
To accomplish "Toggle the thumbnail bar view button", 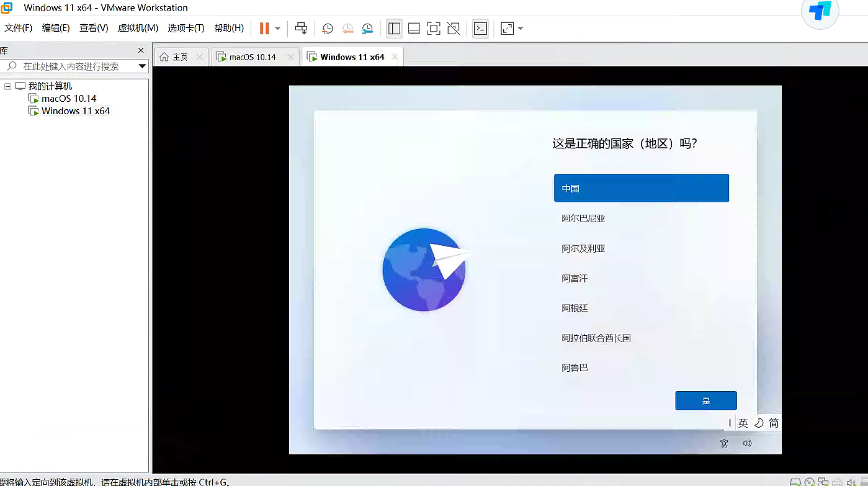I will (414, 29).
